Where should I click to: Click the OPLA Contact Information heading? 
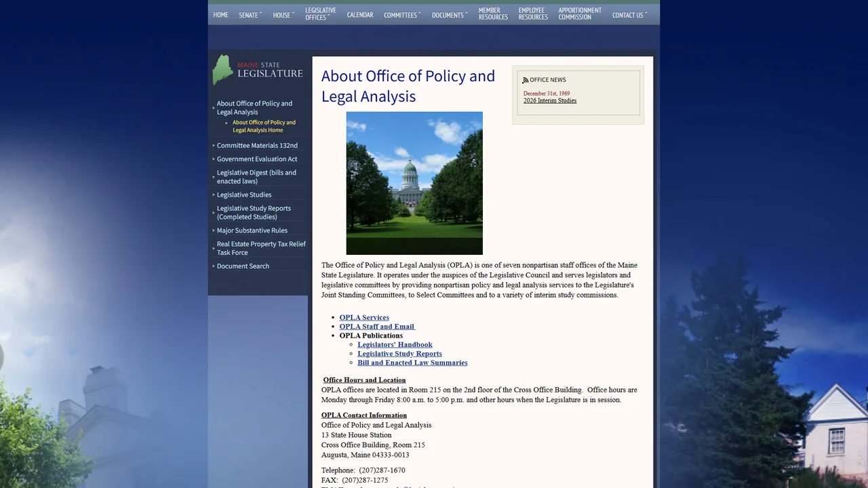click(364, 415)
